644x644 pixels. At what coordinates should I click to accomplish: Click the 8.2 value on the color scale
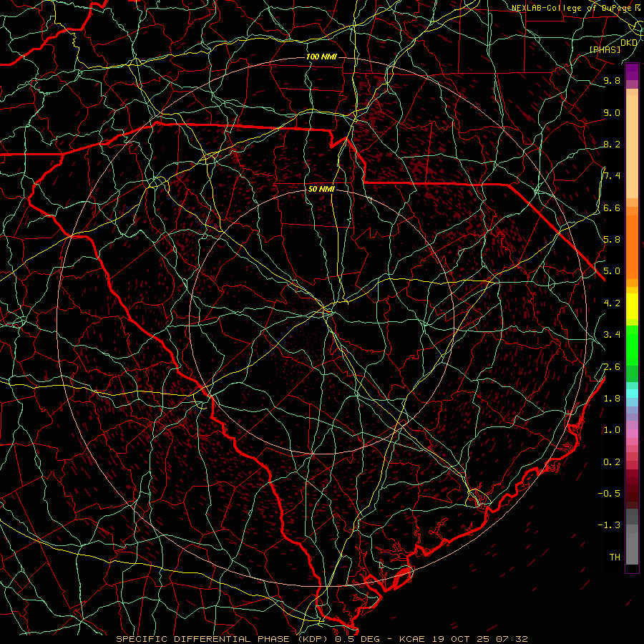click(x=612, y=144)
